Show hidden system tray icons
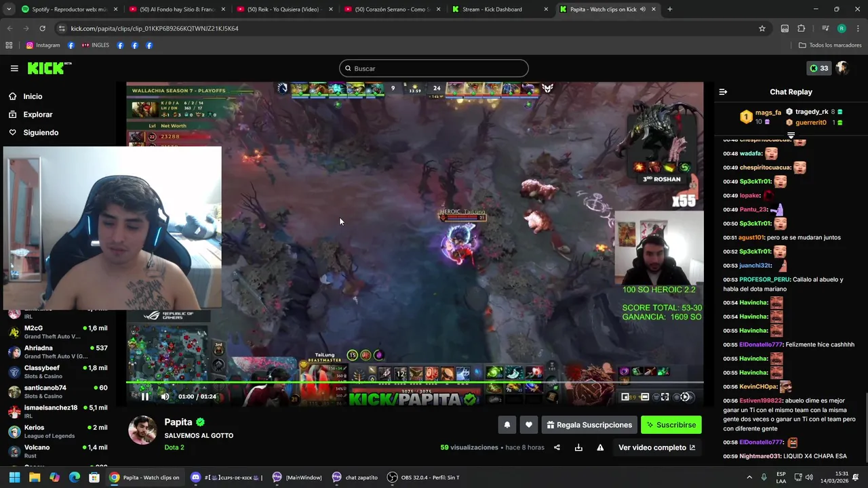This screenshot has height=488, width=868. click(x=749, y=477)
